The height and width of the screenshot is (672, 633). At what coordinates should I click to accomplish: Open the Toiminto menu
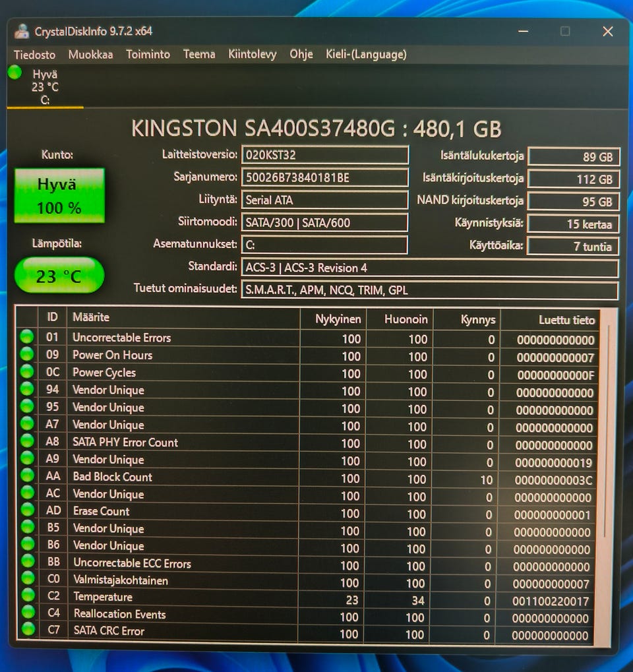tap(148, 55)
